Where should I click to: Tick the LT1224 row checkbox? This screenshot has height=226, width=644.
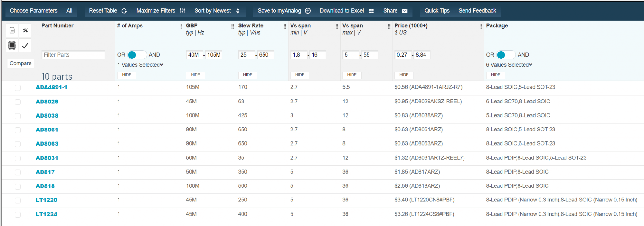click(x=18, y=214)
